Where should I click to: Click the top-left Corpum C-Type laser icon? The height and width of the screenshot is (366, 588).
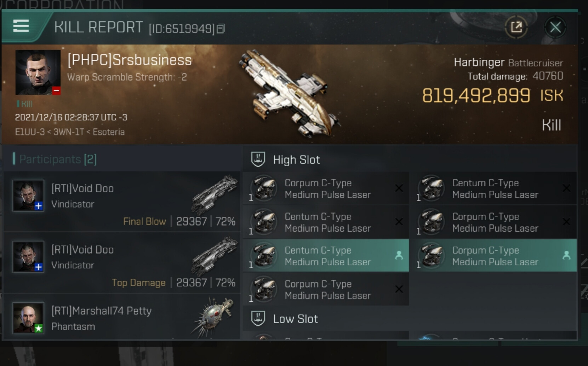coord(264,188)
